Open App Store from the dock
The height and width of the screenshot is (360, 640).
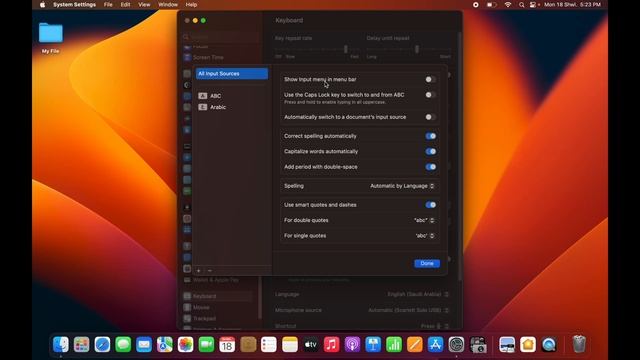[x=436, y=344]
